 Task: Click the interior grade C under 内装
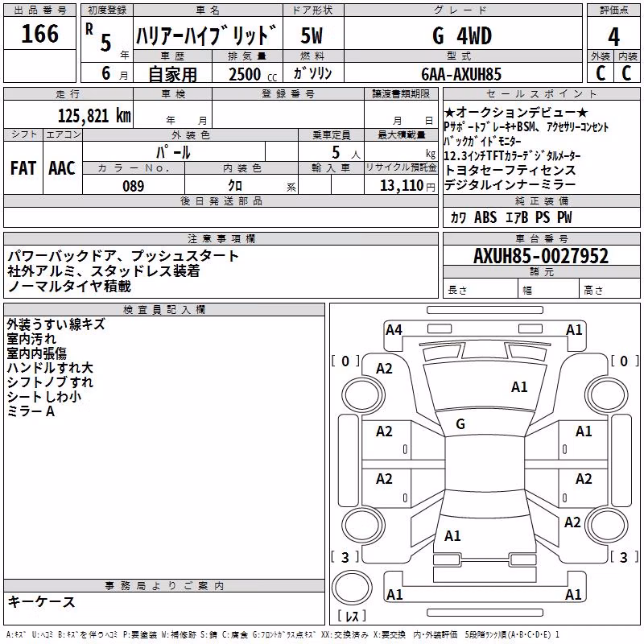pyautogui.click(x=626, y=73)
